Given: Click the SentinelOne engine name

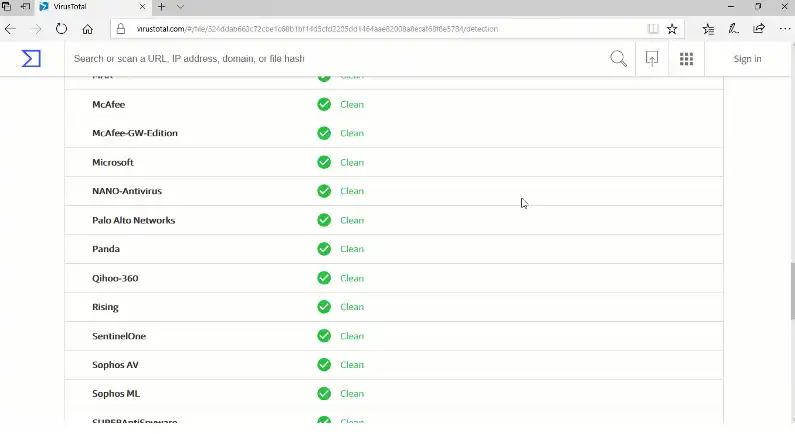Looking at the screenshot, I should (x=119, y=336).
